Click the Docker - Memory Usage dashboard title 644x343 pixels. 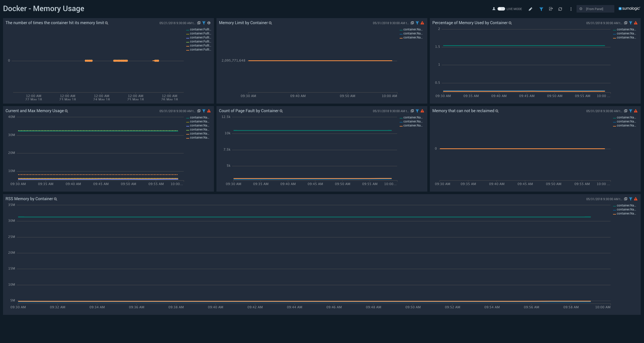pyautogui.click(x=44, y=8)
